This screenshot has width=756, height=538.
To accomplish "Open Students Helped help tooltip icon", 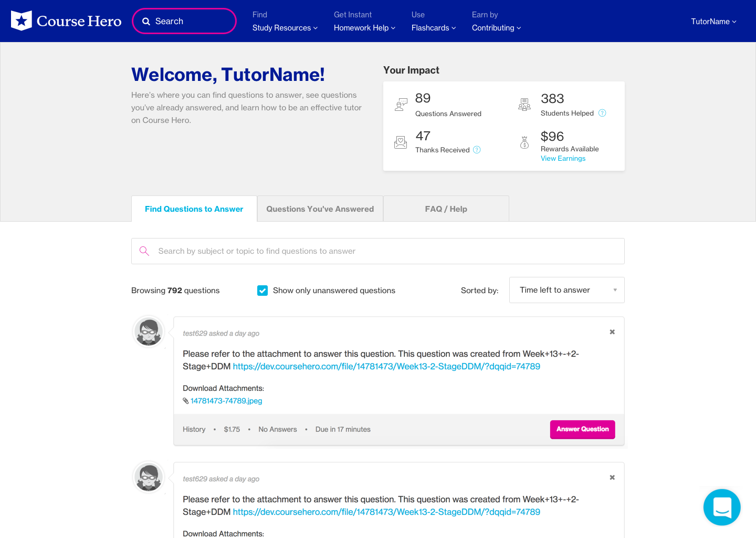I will pyautogui.click(x=602, y=113).
